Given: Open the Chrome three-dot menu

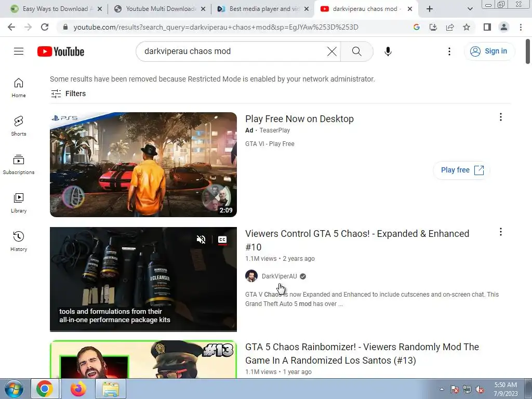Looking at the screenshot, I should 521,27.
